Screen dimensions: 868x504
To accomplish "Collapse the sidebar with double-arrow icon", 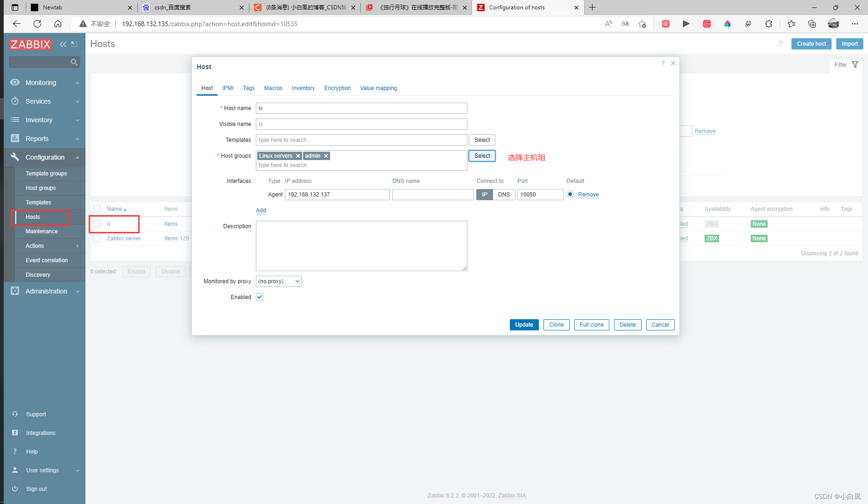I will pyautogui.click(x=63, y=44).
